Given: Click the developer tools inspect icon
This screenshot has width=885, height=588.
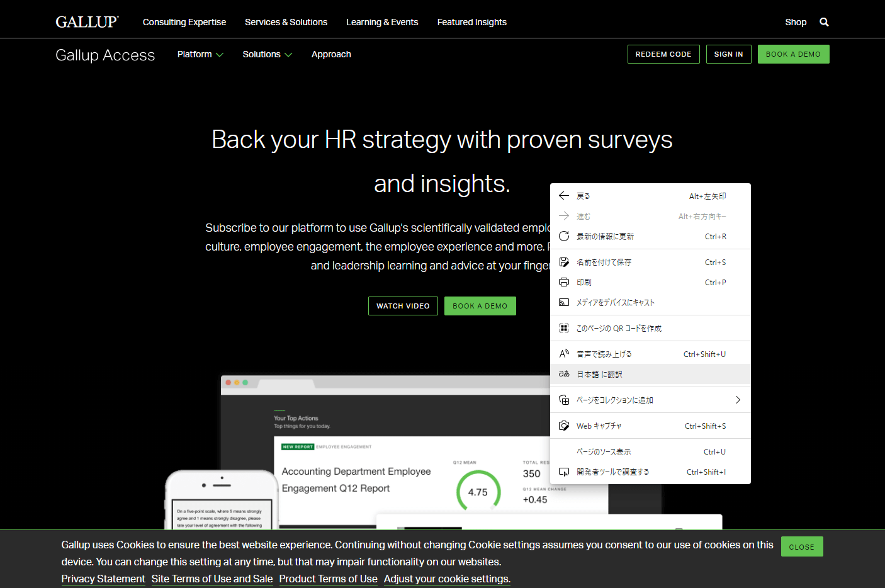Looking at the screenshot, I should pyautogui.click(x=564, y=472).
